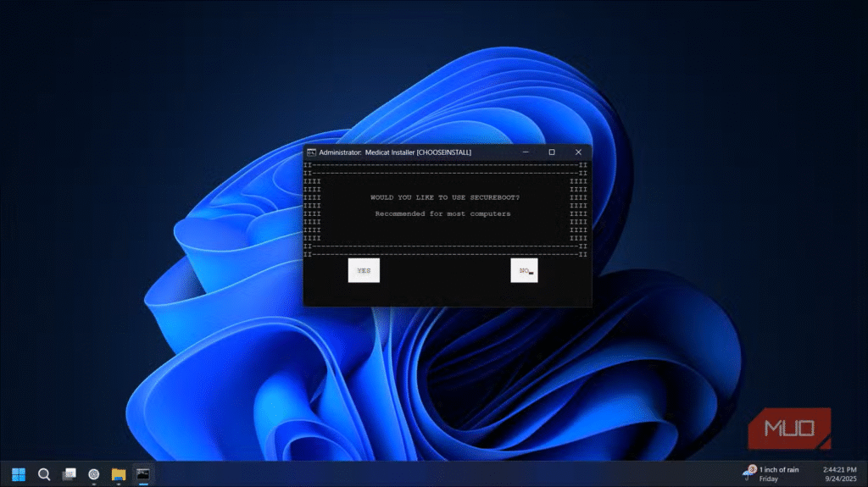The image size is (868, 487).
Task: Click the YES button for Secure Boot
Action: pos(364,270)
